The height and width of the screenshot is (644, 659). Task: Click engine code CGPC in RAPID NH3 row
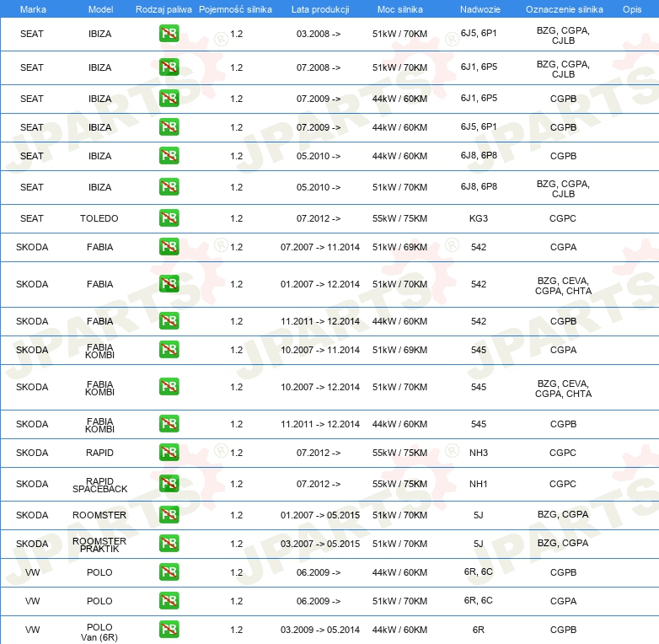tap(562, 453)
